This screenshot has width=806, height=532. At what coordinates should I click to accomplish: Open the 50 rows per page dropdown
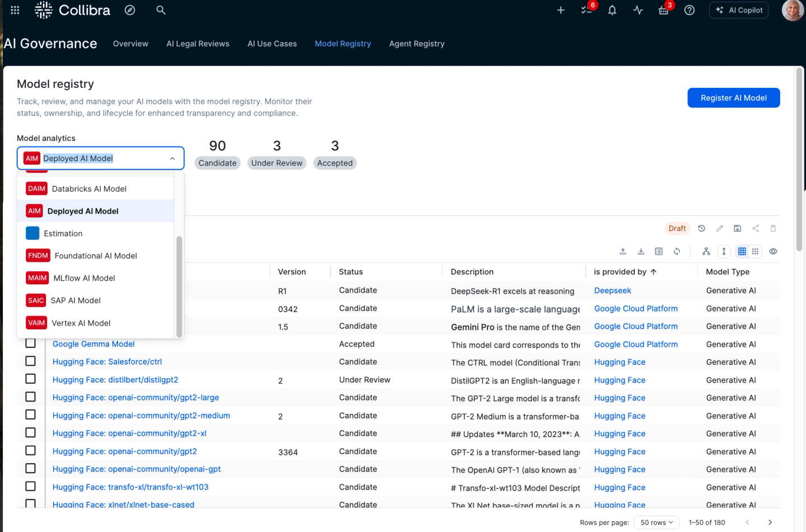pyautogui.click(x=657, y=522)
